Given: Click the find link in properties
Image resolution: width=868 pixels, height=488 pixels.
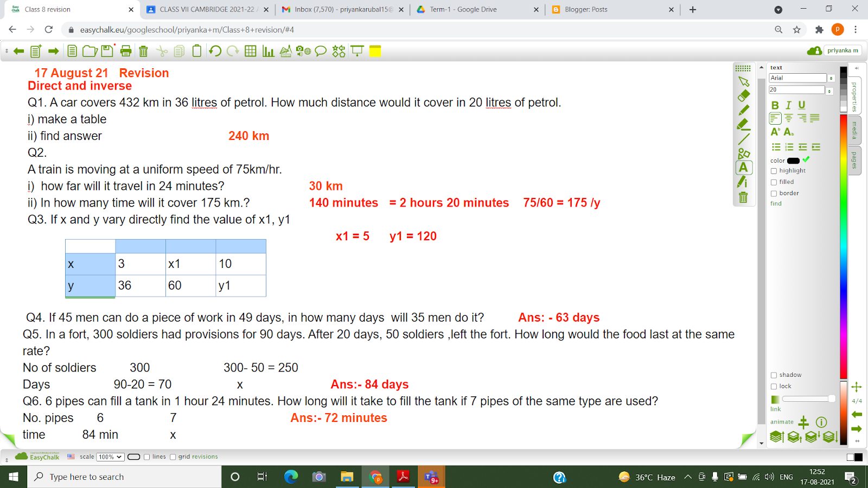Looking at the screenshot, I should (776, 204).
